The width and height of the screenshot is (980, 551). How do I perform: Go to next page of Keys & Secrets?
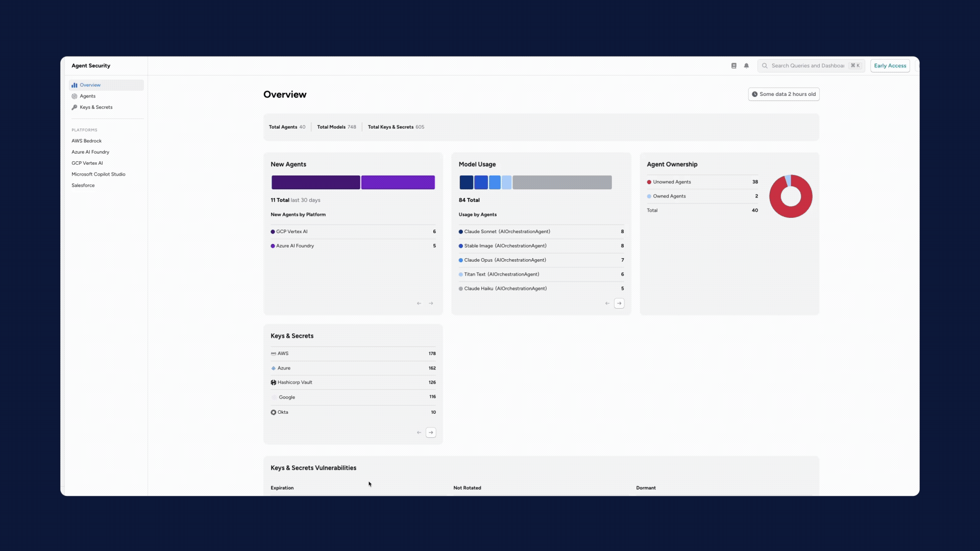click(431, 433)
